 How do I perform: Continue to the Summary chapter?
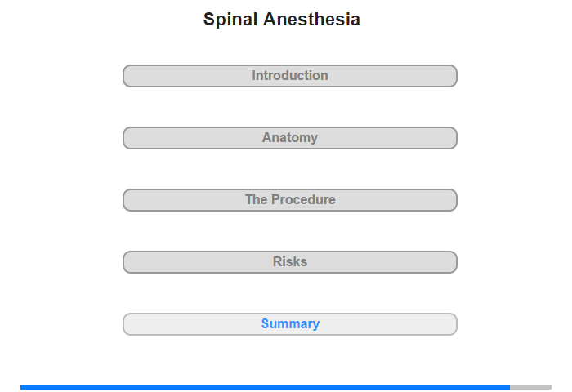(x=290, y=324)
